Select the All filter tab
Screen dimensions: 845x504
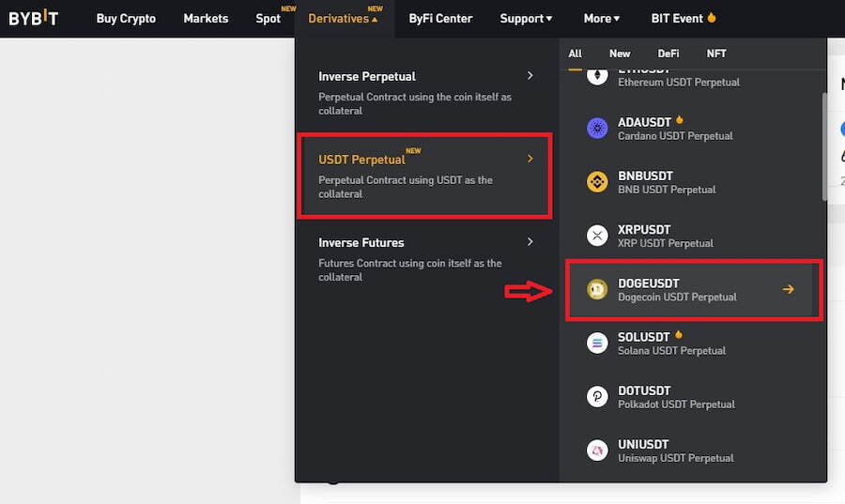tap(575, 53)
